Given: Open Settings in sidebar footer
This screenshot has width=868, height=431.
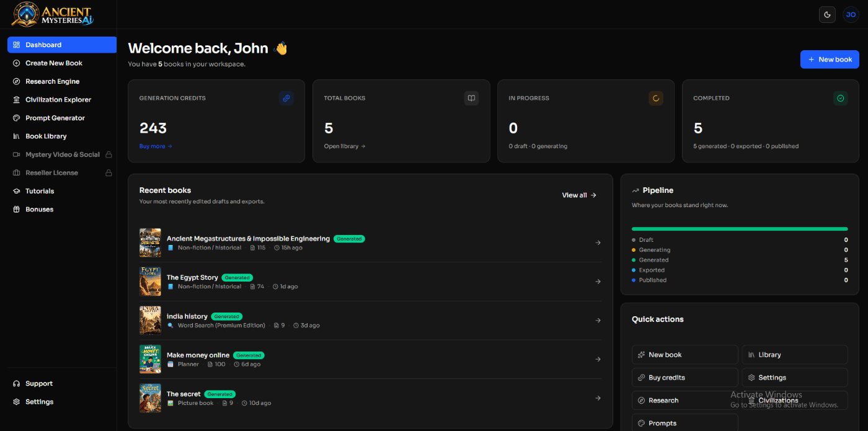Looking at the screenshot, I should click(x=62, y=402).
